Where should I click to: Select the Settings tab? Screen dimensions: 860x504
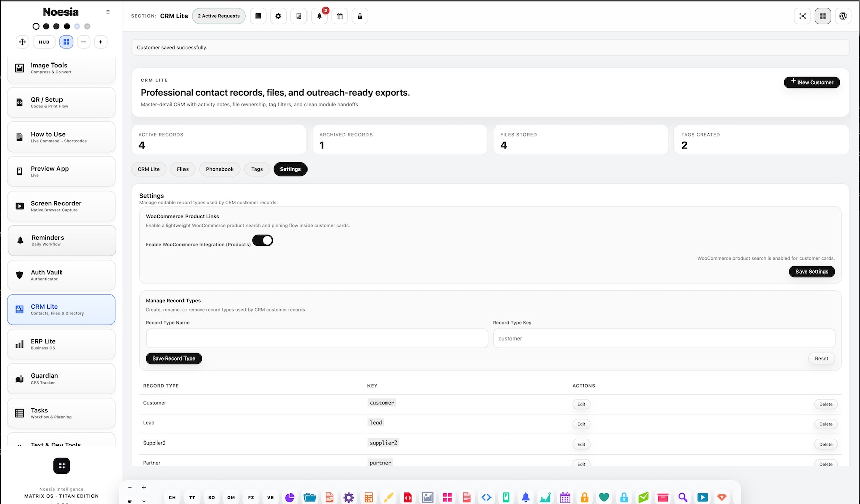coord(290,169)
